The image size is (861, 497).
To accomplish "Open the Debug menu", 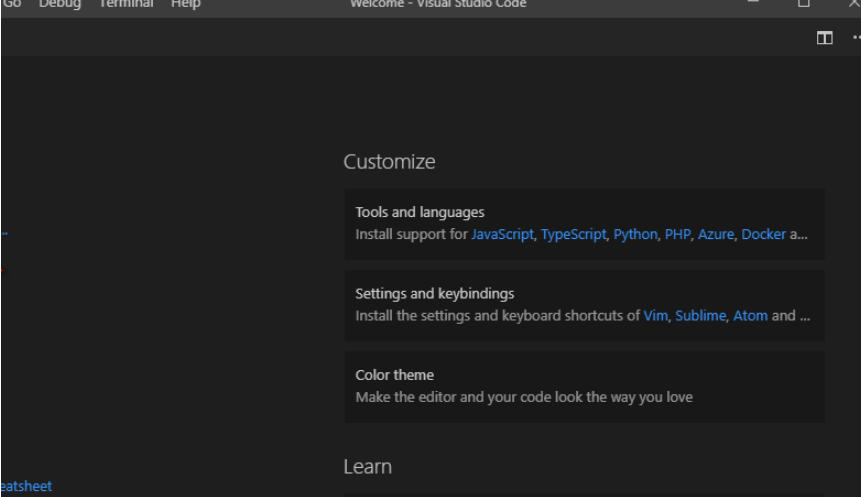I will click(60, 4).
